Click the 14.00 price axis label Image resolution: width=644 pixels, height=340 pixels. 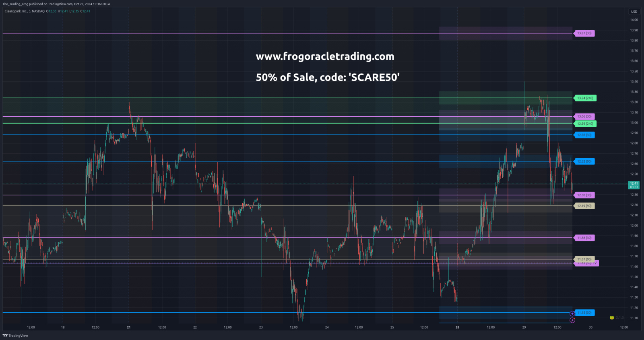pos(634,20)
